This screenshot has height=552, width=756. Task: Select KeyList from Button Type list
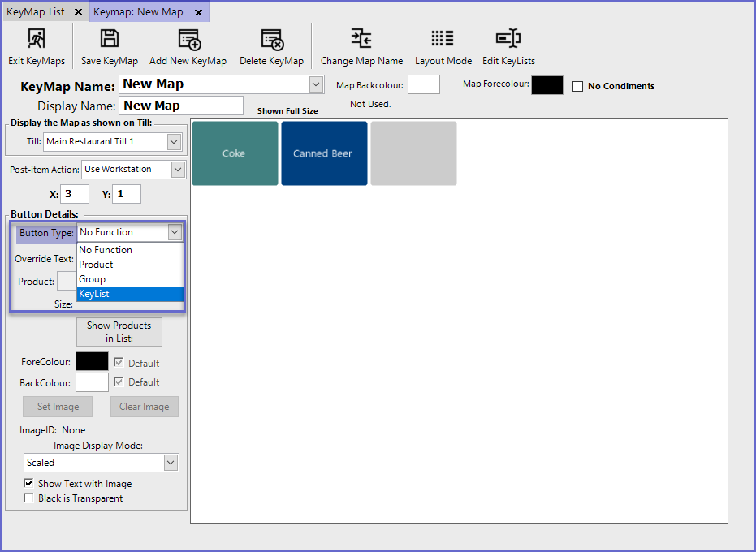click(x=130, y=294)
